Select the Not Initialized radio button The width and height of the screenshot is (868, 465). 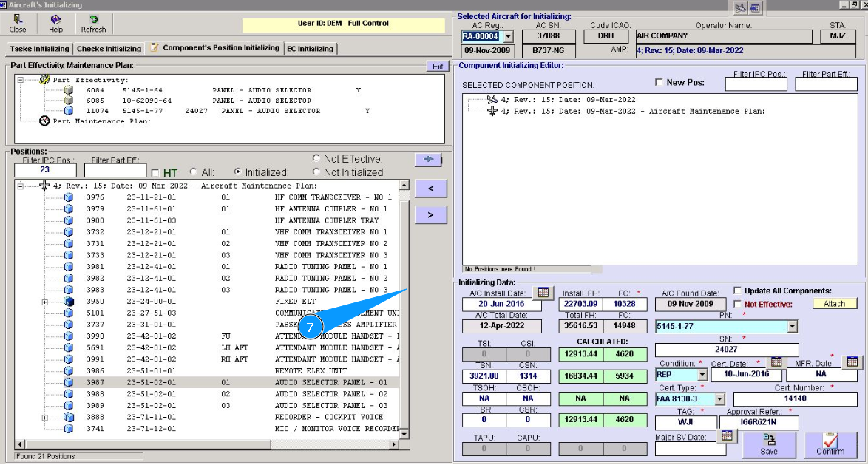[x=316, y=172]
